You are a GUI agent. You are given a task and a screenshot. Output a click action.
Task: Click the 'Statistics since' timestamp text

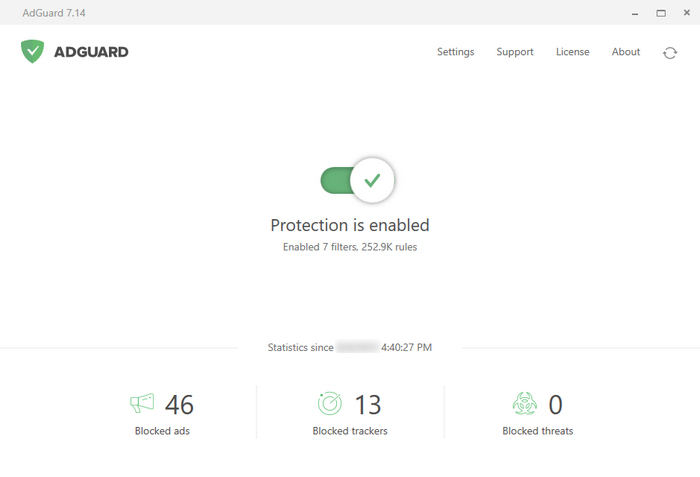[x=350, y=347]
